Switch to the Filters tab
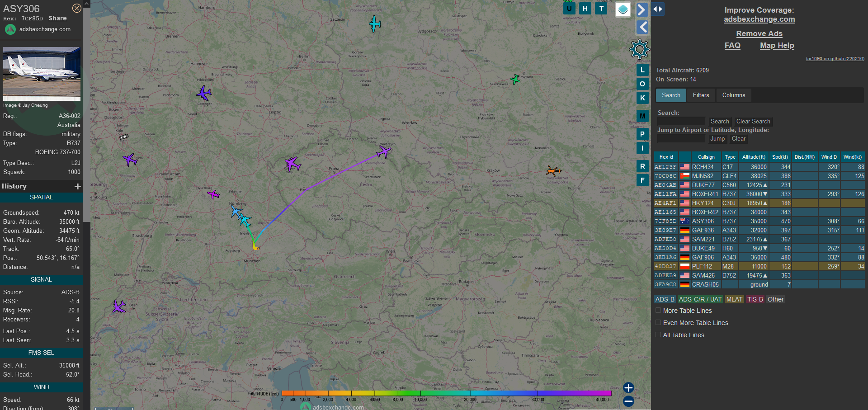This screenshot has height=410, width=868. [x=701, y=95]
